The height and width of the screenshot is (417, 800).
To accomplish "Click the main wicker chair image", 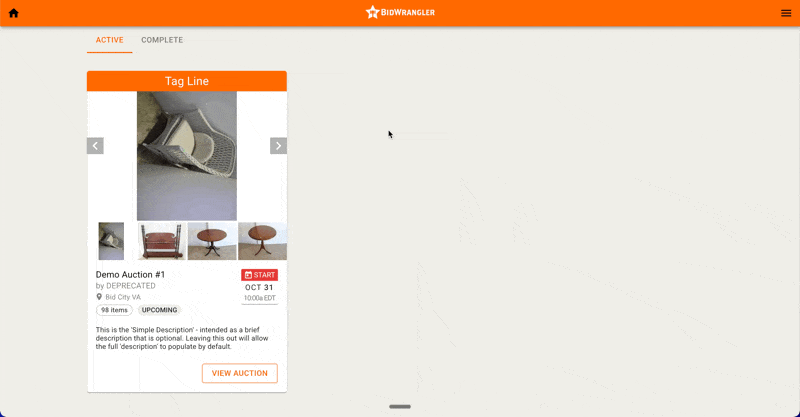I will click(x=187, y=156).
